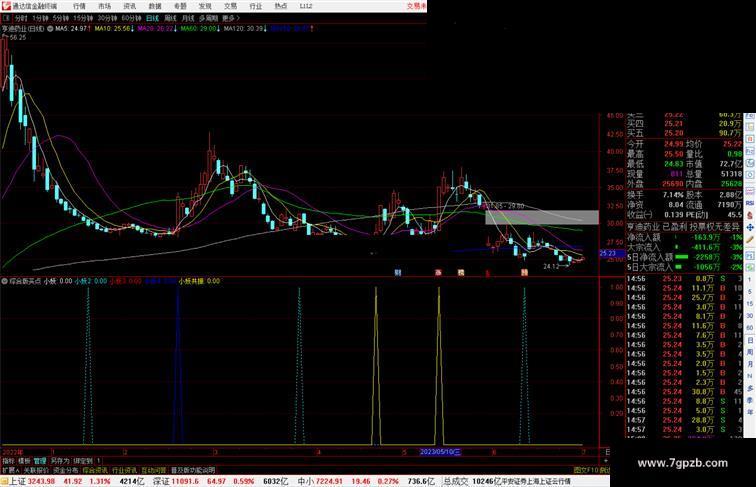
Task: Click the 日 daily sidebar shortcut
Action: pos(750,340)
